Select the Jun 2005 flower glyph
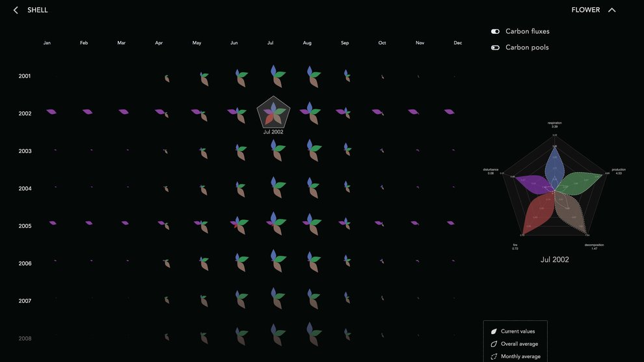 tap(238, 225)
